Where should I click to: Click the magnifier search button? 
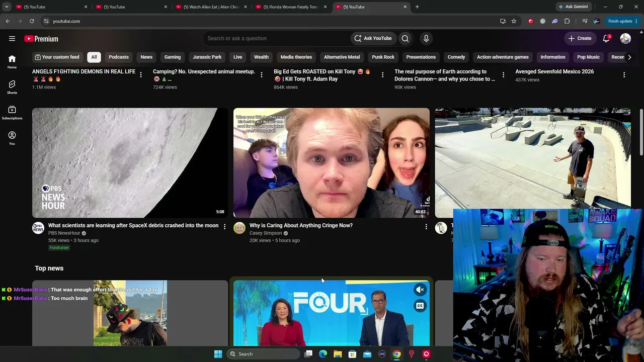(405, 38)
